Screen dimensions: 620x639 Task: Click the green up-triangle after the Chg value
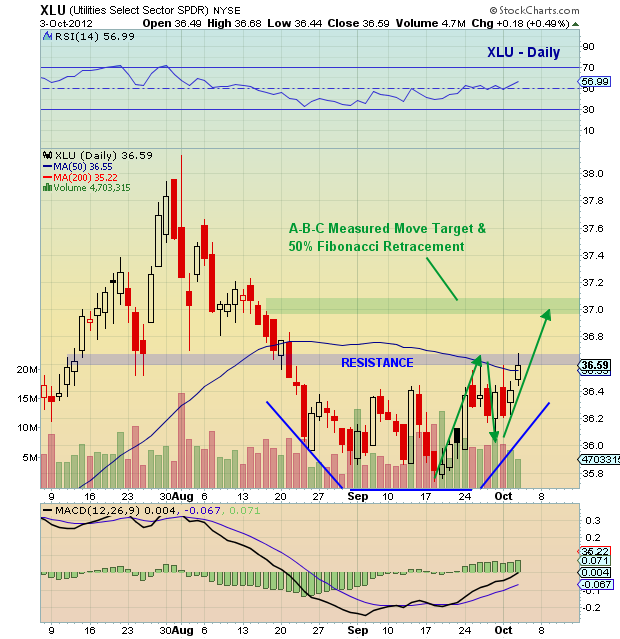tap(575, 24)
